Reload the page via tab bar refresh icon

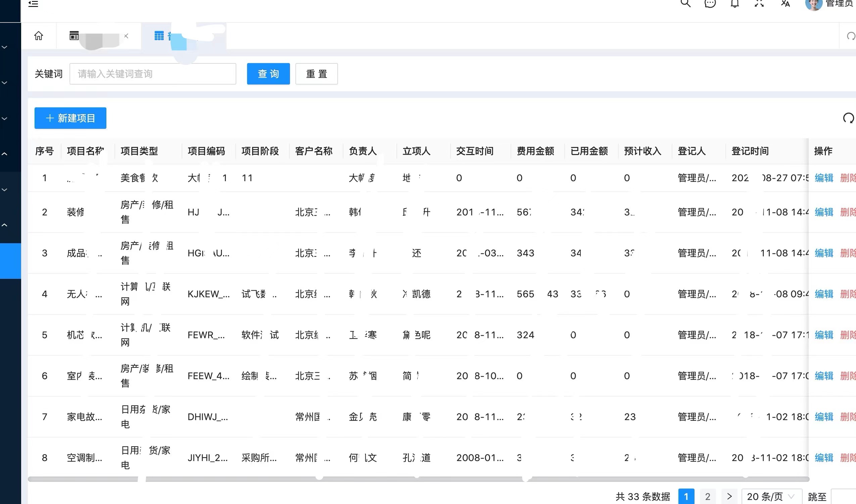click(x=851, y=36)
